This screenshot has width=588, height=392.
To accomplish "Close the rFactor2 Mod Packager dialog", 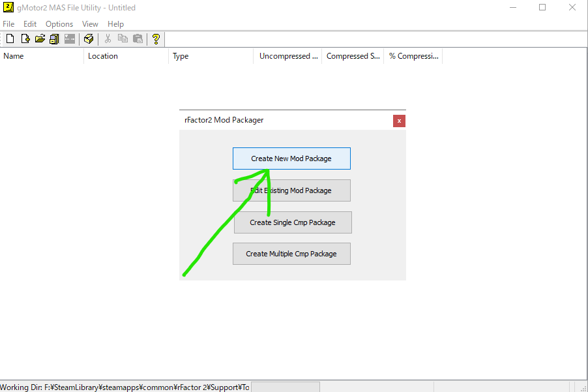I will coord(399,121).
